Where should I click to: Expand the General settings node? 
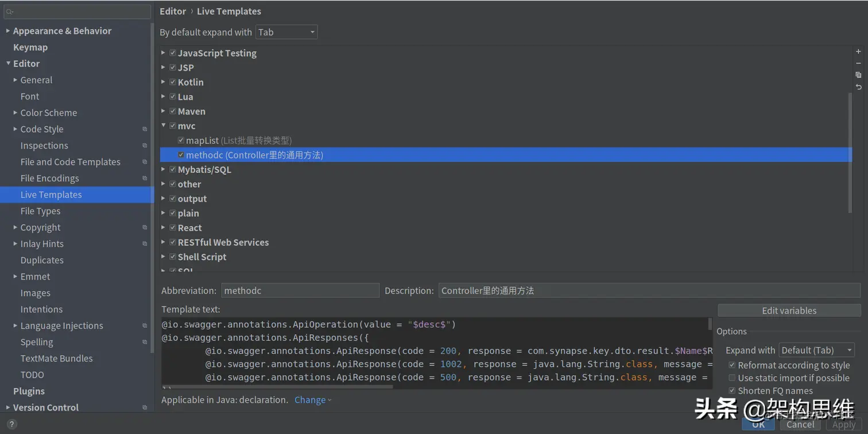point(15,80)
